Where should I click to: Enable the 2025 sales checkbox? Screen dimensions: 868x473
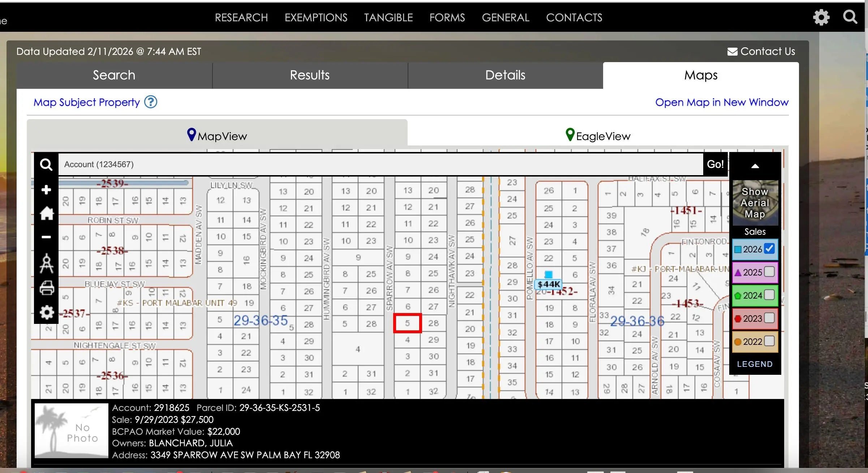pyautogui.click(x=769, y=272)
